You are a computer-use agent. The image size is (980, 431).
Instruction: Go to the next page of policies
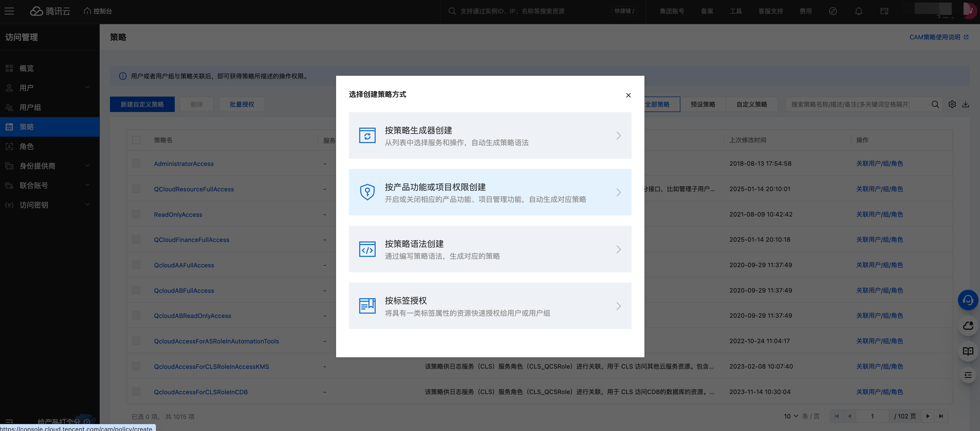tap(928, 416)
